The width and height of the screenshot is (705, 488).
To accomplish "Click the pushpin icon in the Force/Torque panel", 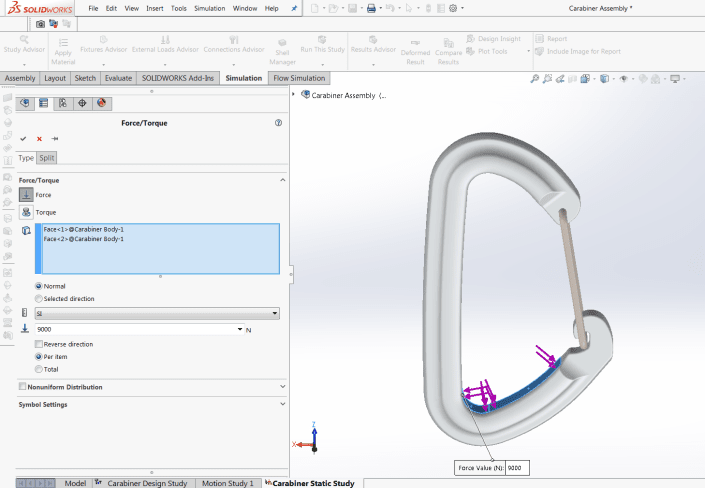I will 55,139.
